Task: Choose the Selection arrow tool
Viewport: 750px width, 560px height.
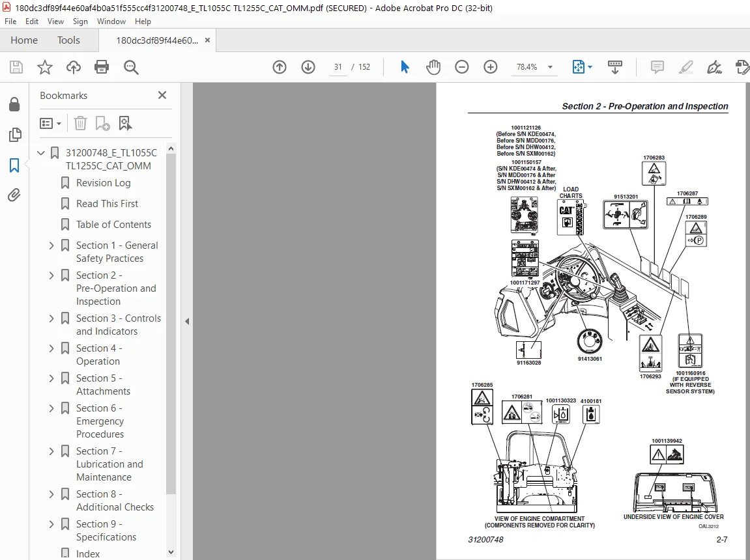Action: pos(405,67)
